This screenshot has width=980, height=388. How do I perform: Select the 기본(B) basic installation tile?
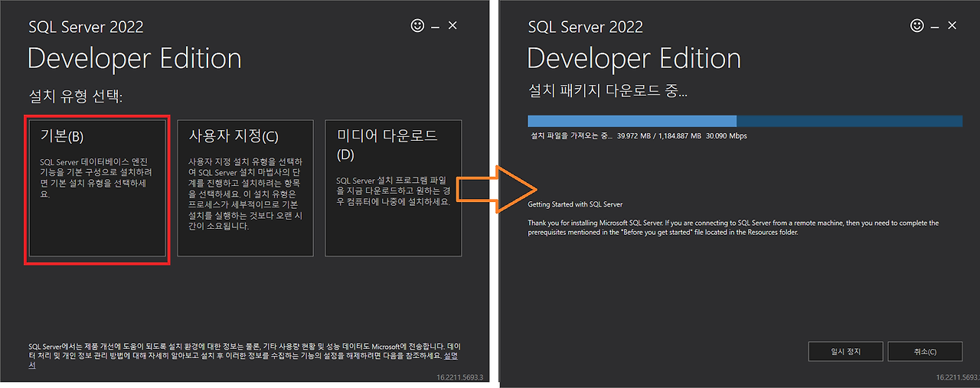click(x=97, y=187)
